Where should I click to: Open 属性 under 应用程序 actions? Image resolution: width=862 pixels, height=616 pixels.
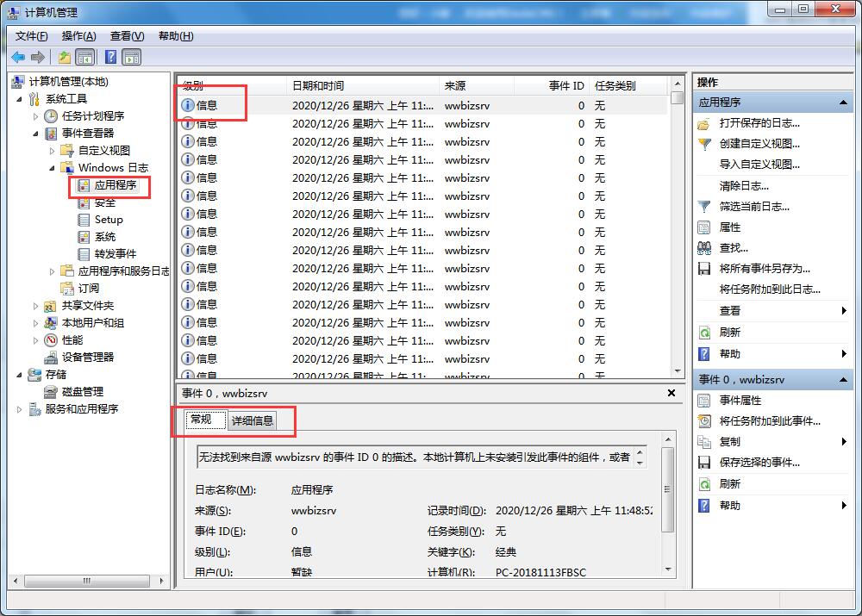pos(729,227)
